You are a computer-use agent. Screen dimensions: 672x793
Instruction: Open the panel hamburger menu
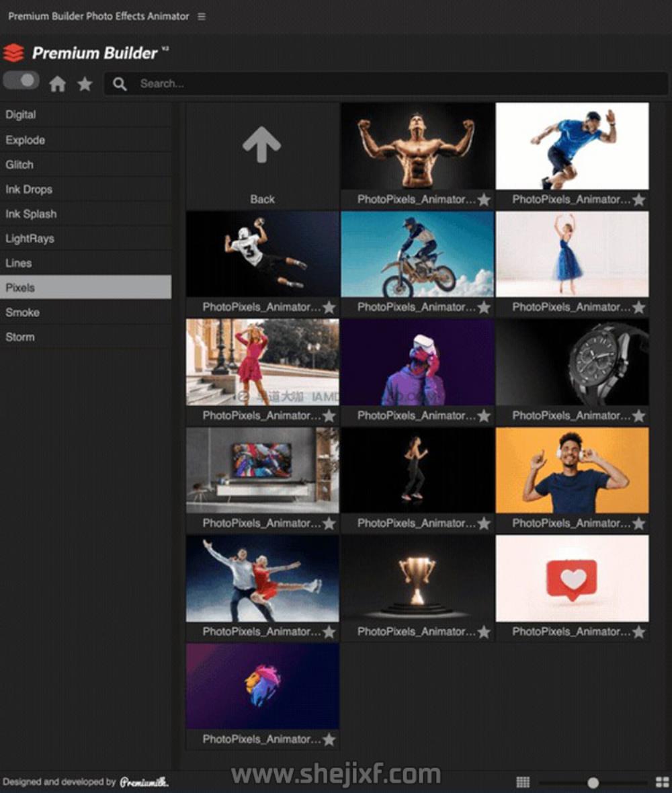coord(202,16)
